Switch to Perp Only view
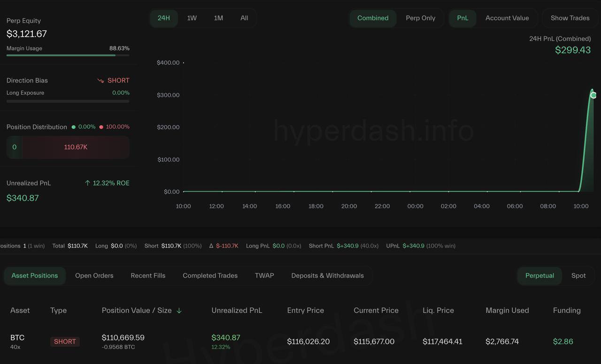This screenshot has width=601, height=364. (x=420, y=18)
